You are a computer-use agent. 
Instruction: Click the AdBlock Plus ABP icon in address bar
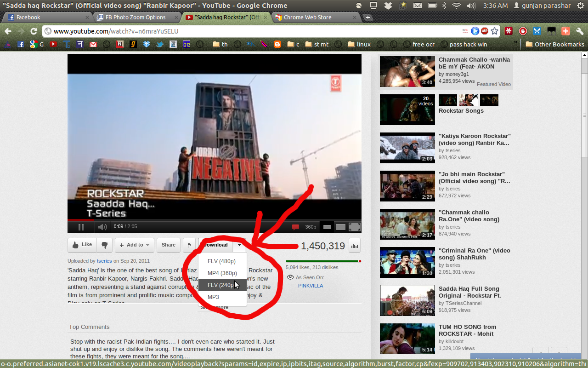(485, 31)
